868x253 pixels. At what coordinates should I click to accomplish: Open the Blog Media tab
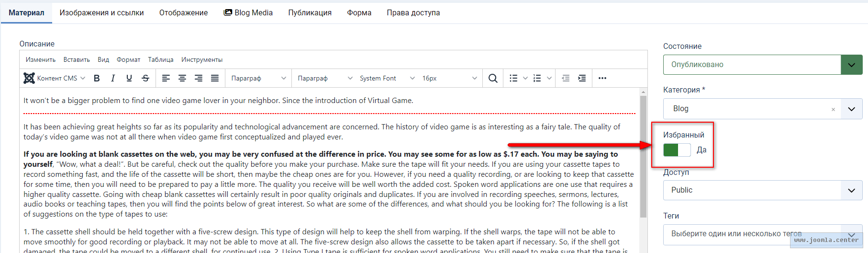248,12
